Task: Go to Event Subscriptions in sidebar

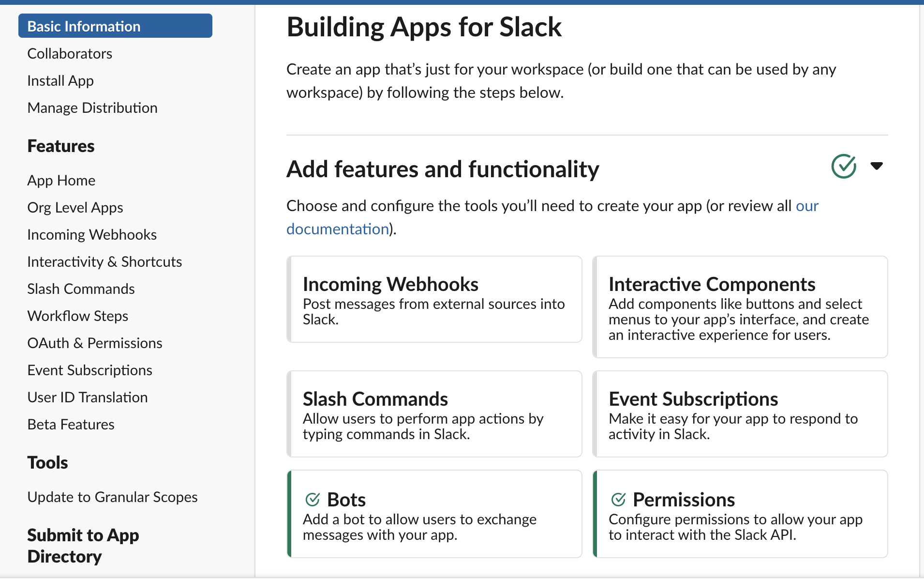Action: pyautogui.click(x=89, y=370)
